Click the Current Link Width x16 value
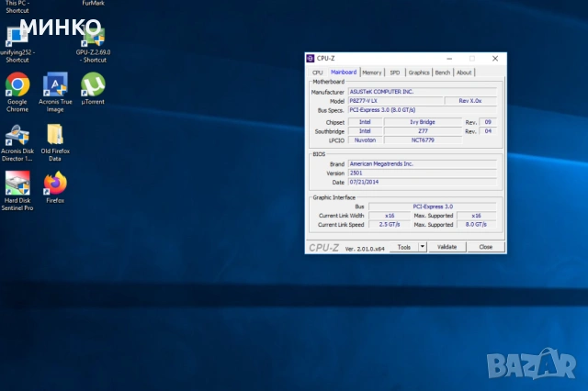 pos(390,216)
